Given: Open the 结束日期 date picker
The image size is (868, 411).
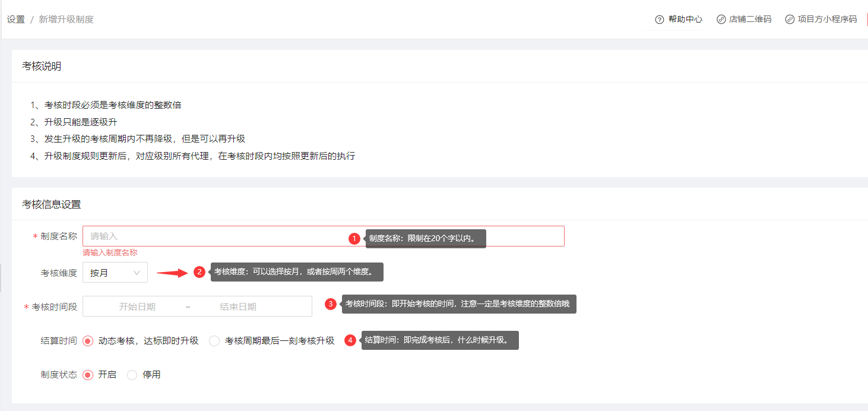Looking at the screenshot, I should coord(238,306).
